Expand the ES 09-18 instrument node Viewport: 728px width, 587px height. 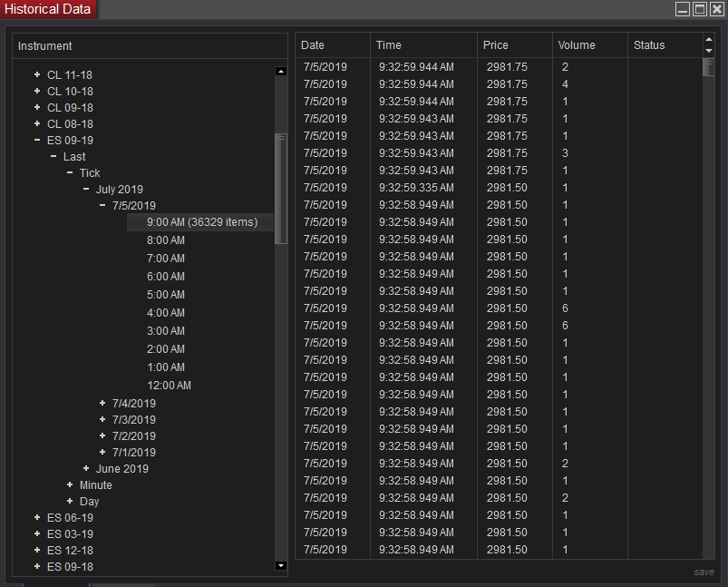pyautogui.click(x=37, y=566)
